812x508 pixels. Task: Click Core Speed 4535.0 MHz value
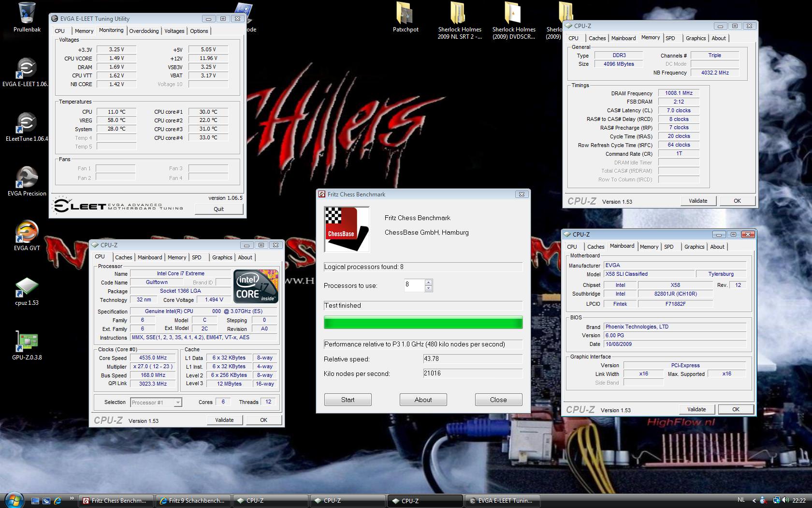[153, 358]
